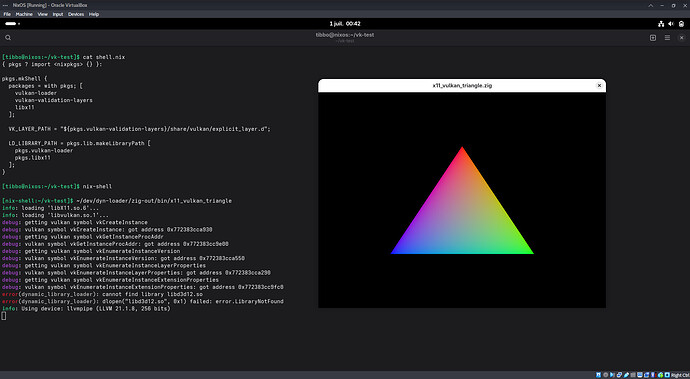Open a new terminal tab
Viewport: 690px width, 379px height.
coord(653,38)
